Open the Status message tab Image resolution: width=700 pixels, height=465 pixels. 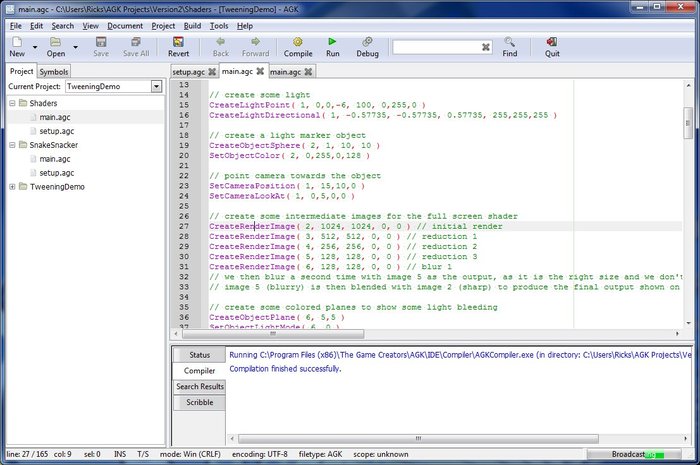[x=199, y=355]
